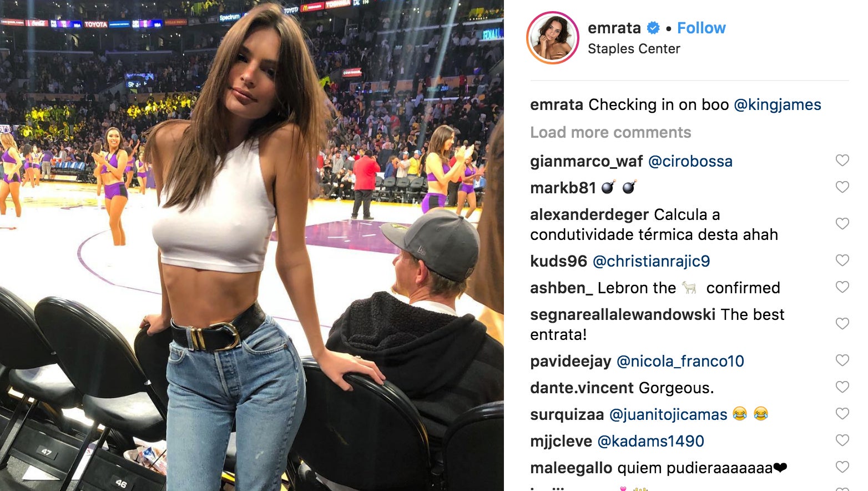This screenshot has height=491, width=868.
Task: Like the kuds96 comment
Action: [842, 260]
